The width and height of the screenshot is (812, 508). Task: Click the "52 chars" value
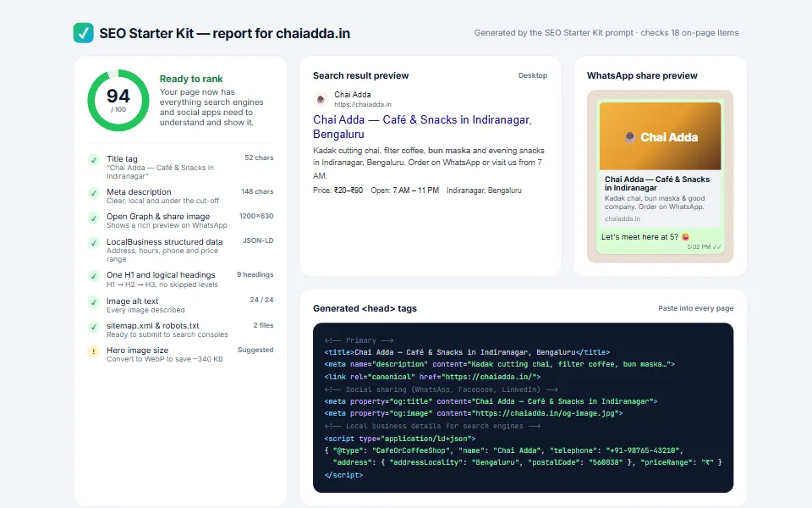click(259, 157)
